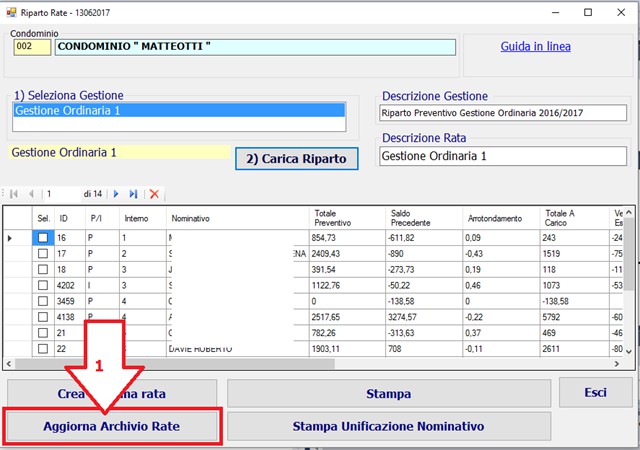Click the condominio code field 002
This screenshot has height=450, width=640.
click(x=32, y=47)
